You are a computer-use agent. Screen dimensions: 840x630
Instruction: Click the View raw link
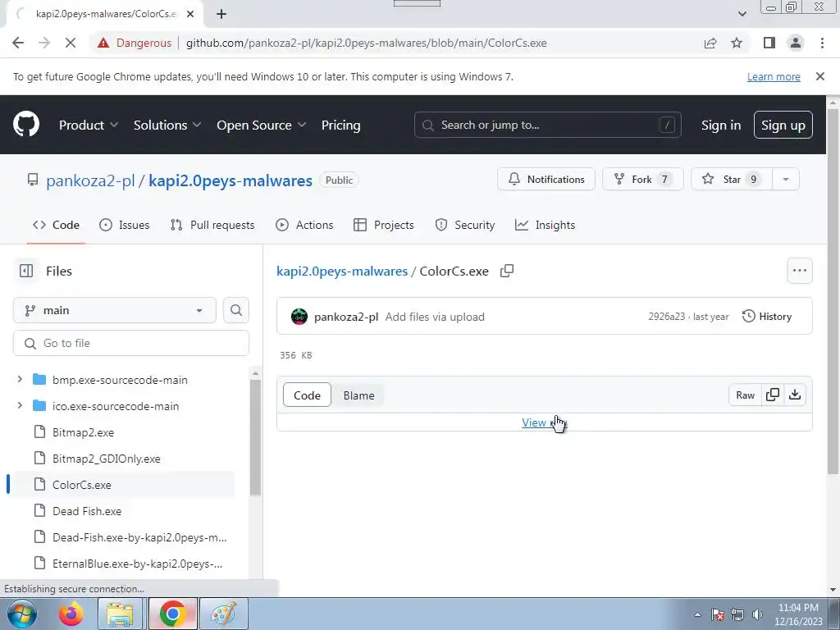pyautogui.click(x=543, y=422)
